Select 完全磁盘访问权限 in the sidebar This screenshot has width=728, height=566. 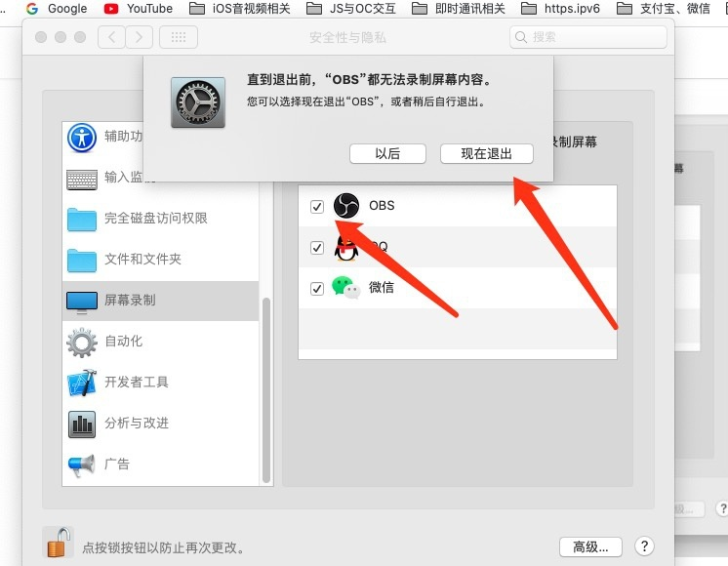pyautogui.click(x=160, y=220)
